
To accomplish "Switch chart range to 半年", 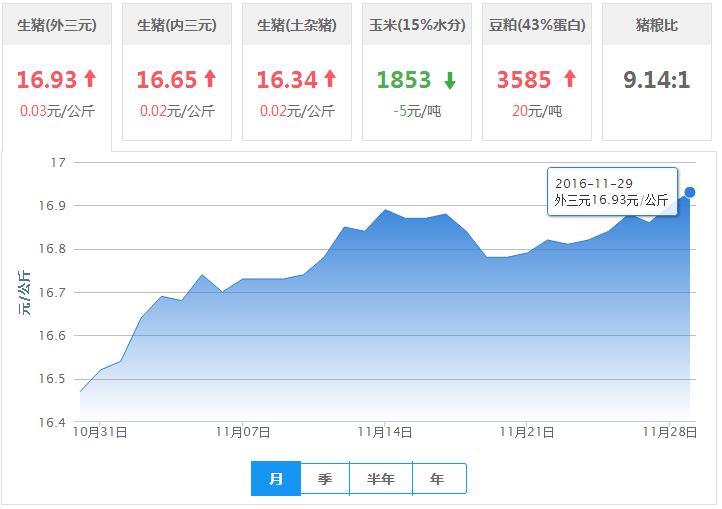I will coord(381,479).
